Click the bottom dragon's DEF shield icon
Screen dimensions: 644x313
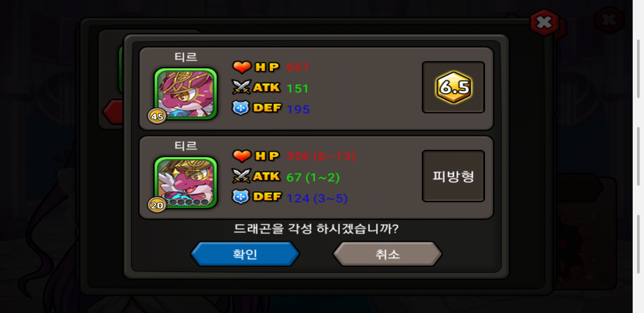pos(240,197)
